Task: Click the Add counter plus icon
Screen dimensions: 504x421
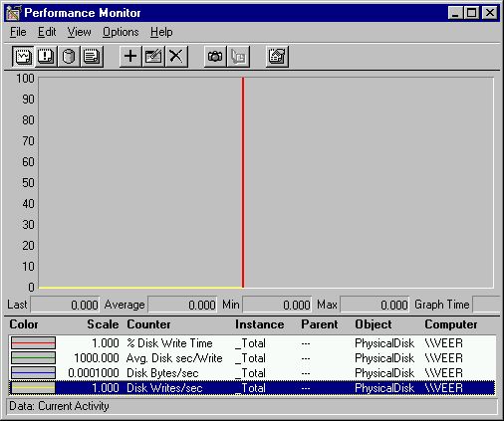Action: (x=130, y=57)
